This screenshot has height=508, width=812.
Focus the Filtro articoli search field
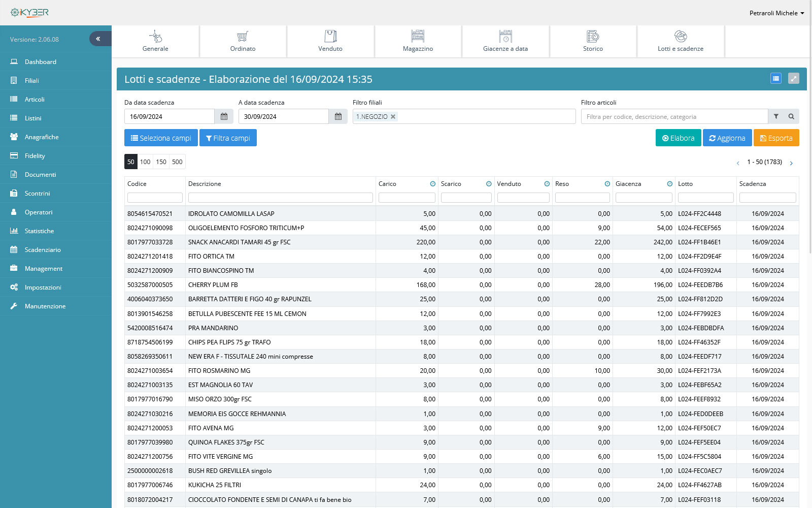click(x=674, y=116)
